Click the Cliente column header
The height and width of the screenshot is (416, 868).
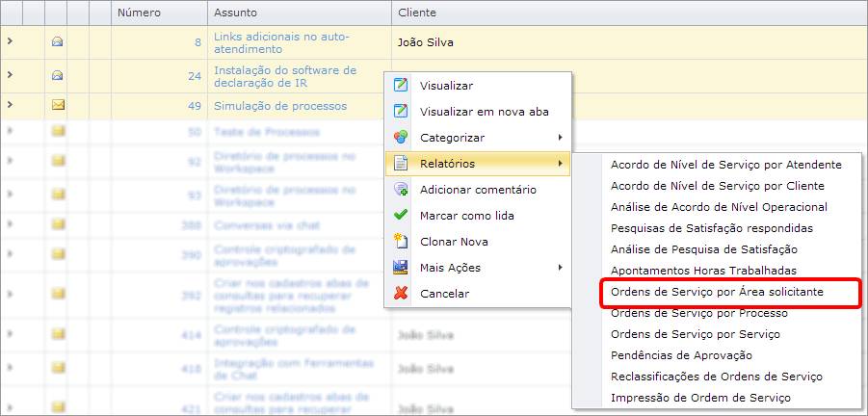[x=416, y=13]
